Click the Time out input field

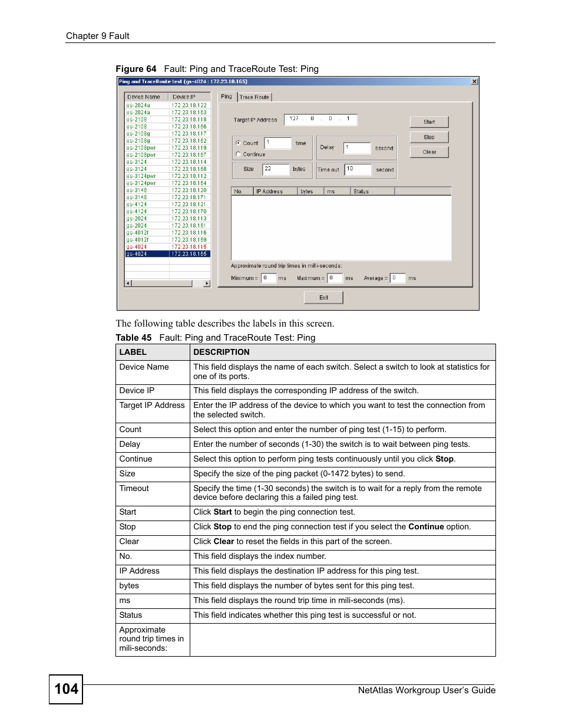358,169
